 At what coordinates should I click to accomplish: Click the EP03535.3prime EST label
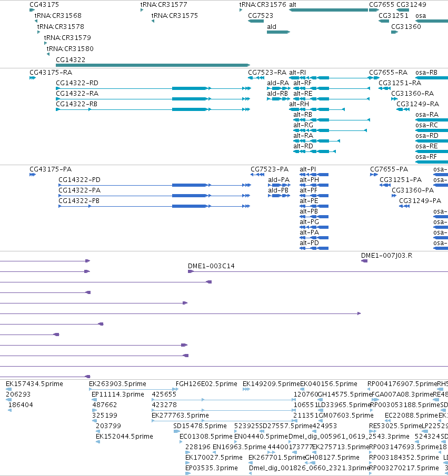pyautogui.click(x=212, y=468)
